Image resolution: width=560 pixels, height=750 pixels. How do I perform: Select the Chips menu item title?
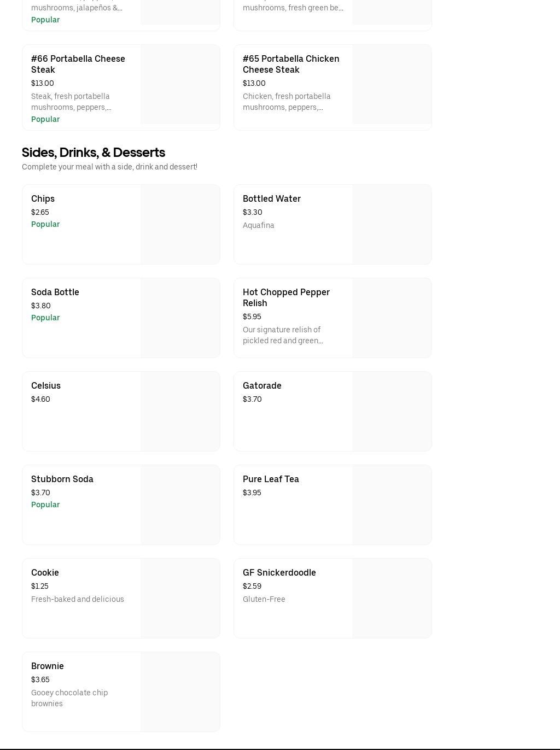click(x=43, y=198)
